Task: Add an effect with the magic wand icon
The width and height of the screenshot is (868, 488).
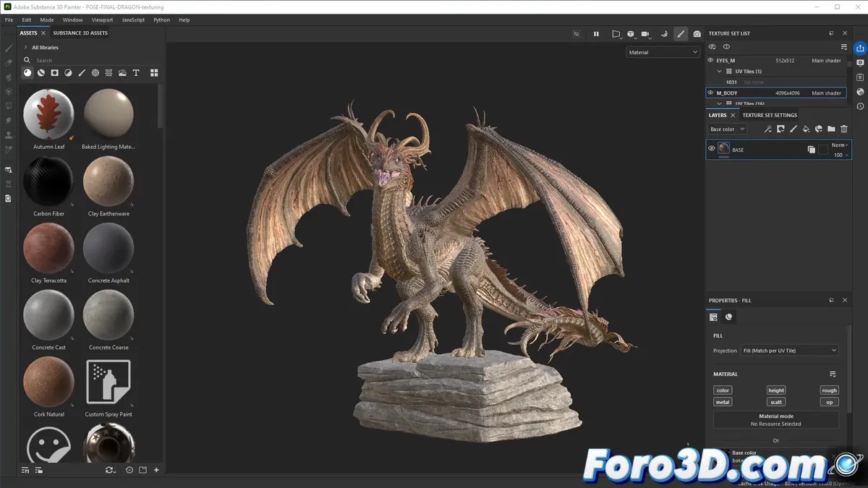Action: (x=767, y=129)
